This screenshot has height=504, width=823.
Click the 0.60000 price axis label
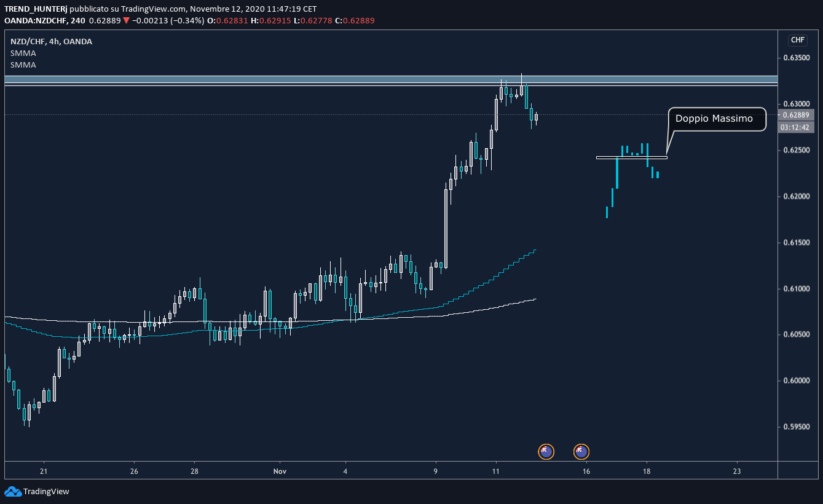796,380
